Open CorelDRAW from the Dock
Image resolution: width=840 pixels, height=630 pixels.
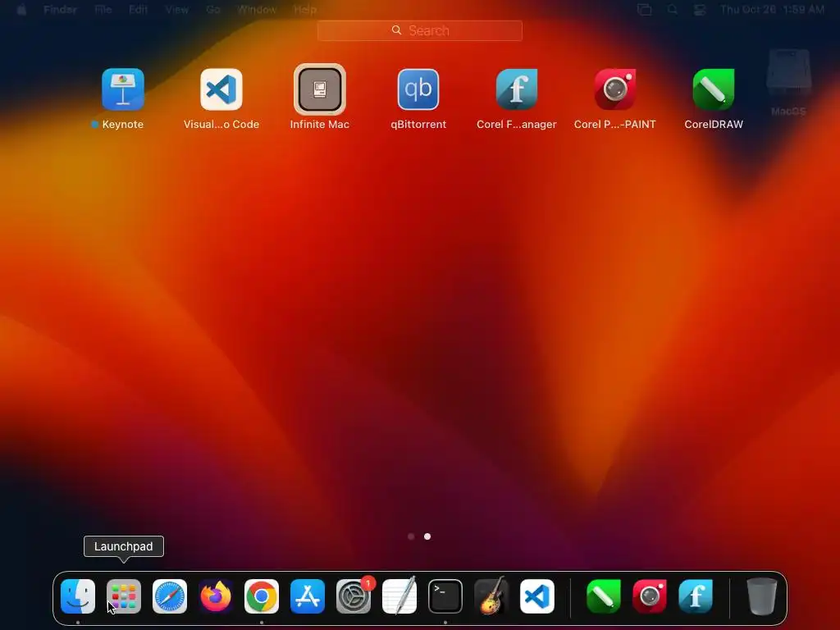(x=604, y=596)
